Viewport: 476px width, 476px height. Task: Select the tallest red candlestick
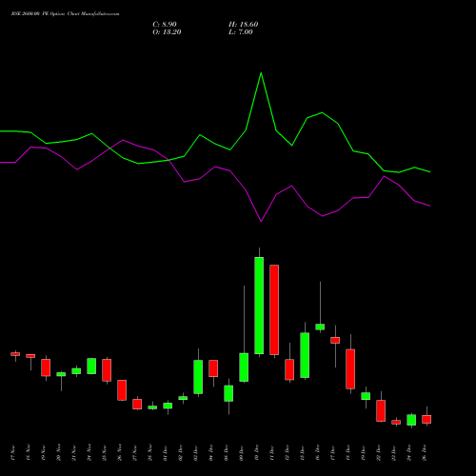click(x=274, y=309)
